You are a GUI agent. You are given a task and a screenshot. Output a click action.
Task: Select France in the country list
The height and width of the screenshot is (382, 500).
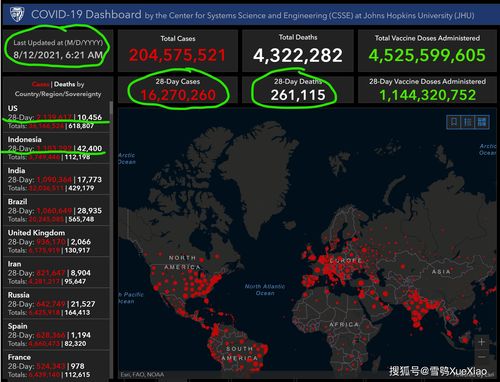point(56,366)
